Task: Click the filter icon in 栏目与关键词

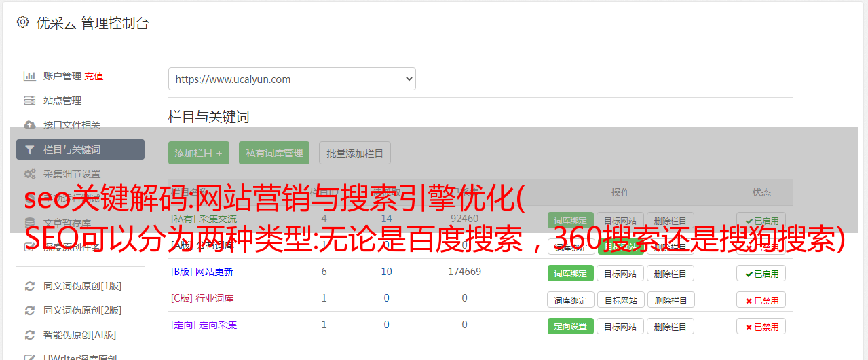Action: (30, 149)
